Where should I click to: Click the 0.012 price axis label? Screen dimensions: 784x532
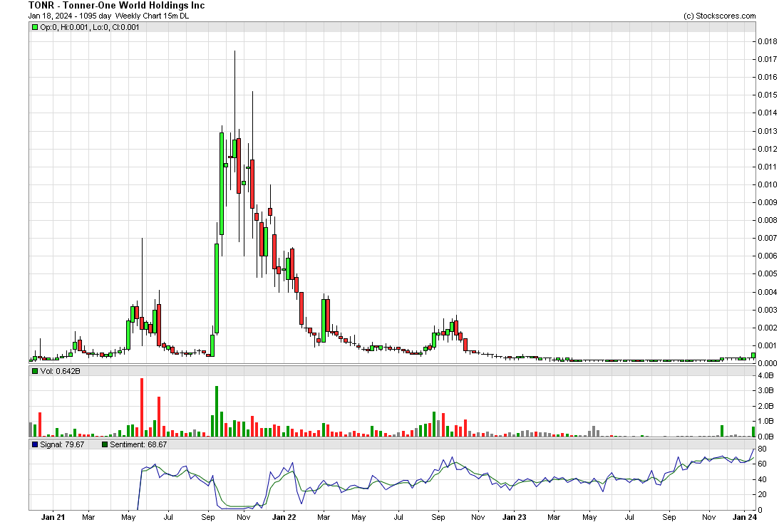coord(768,150)
